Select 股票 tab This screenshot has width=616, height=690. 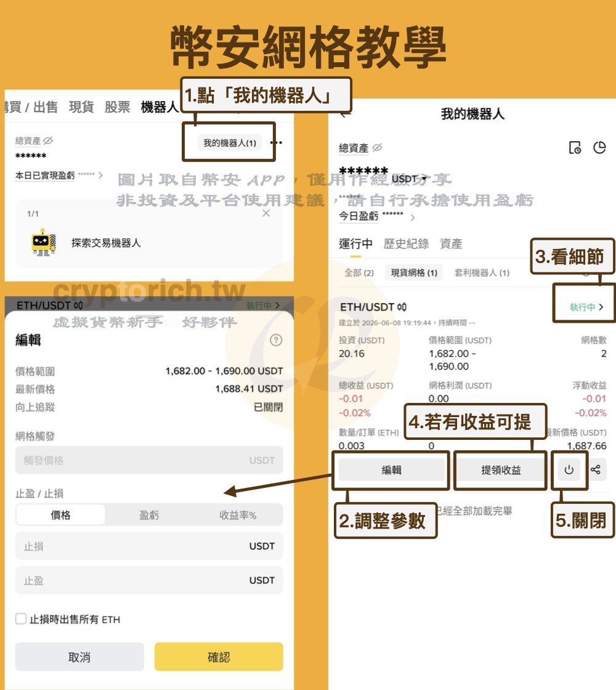pos(118,107)
